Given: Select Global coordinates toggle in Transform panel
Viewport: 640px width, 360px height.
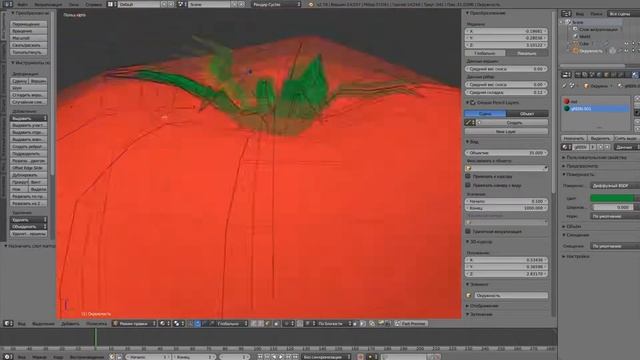Looking at the screenshot, I should tap(485, 53).
